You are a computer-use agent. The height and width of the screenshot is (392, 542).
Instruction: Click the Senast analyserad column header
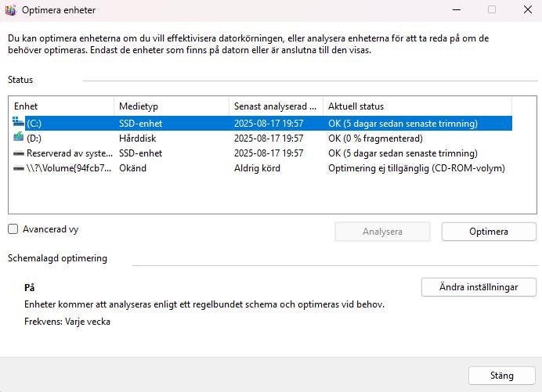pyautogui.click(x=275, y=106)
